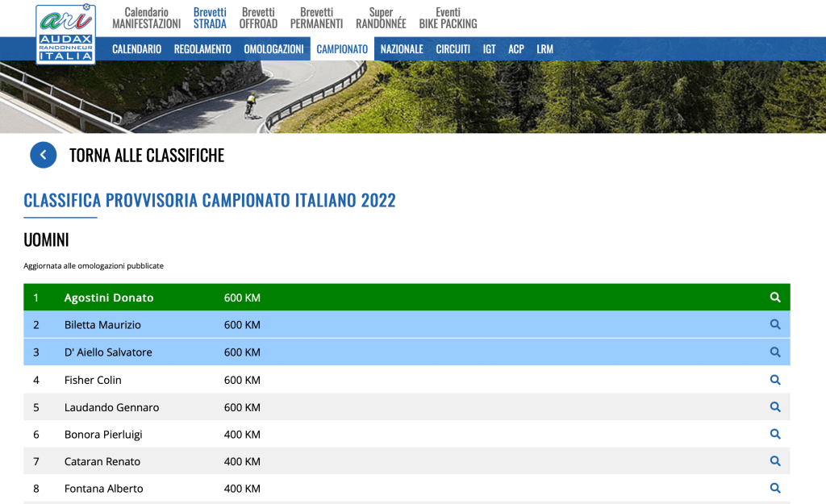Screen dimensions: 826x504
Task: Click magnifier icon for Bonora Pierluigi
Action: click(775, 434)
